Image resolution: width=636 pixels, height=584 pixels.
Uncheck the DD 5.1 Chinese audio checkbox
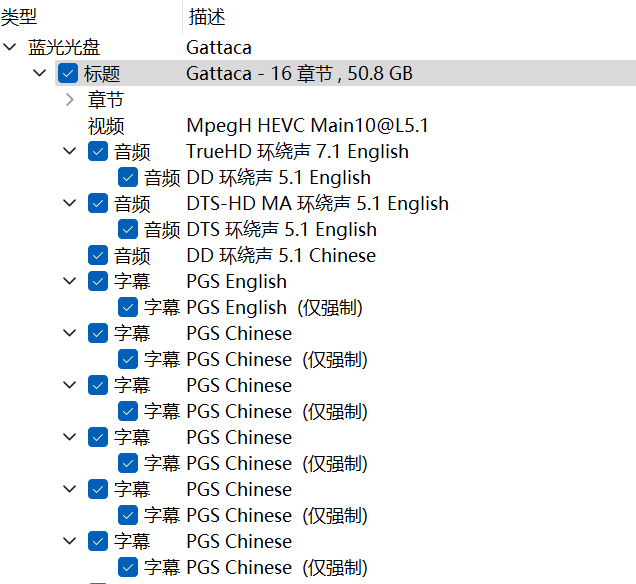point(98,256)
